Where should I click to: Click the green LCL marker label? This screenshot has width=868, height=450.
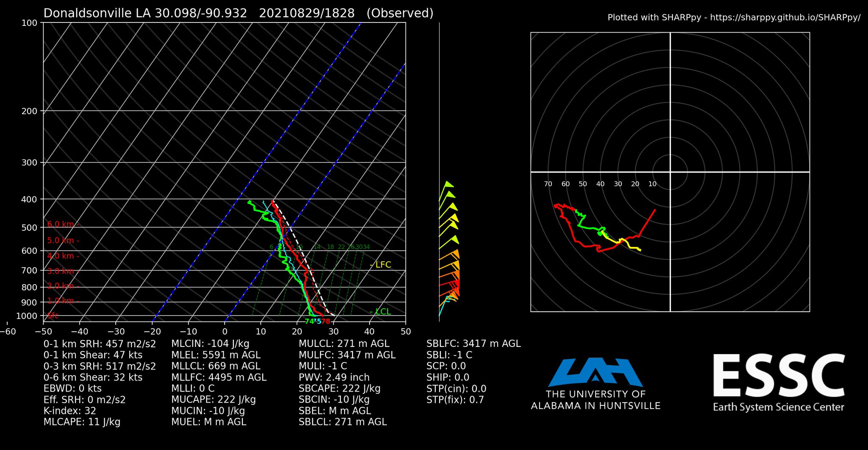[381, 311]
